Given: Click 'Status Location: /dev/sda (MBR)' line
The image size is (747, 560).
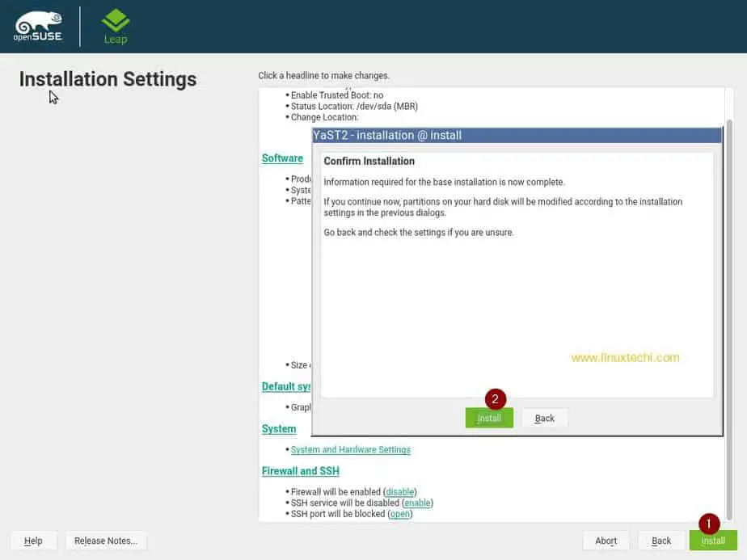Looking at the screenshot, I should (354, 106).
